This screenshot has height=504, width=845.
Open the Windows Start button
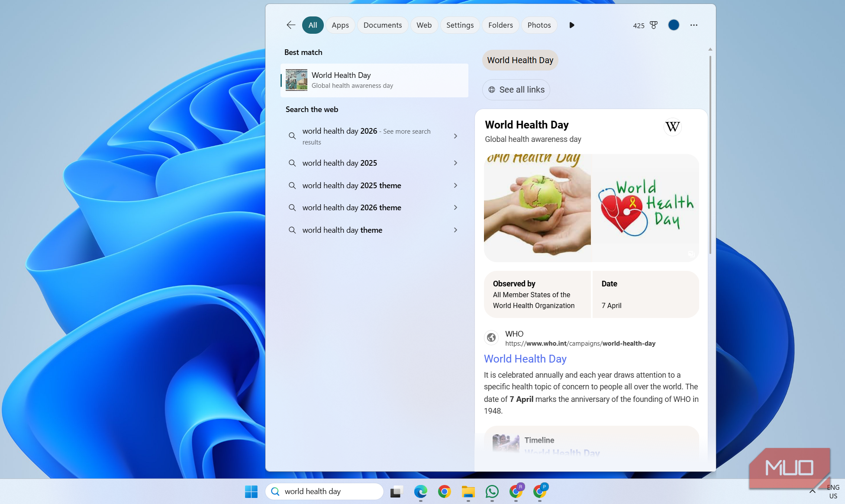coord(251,491)
